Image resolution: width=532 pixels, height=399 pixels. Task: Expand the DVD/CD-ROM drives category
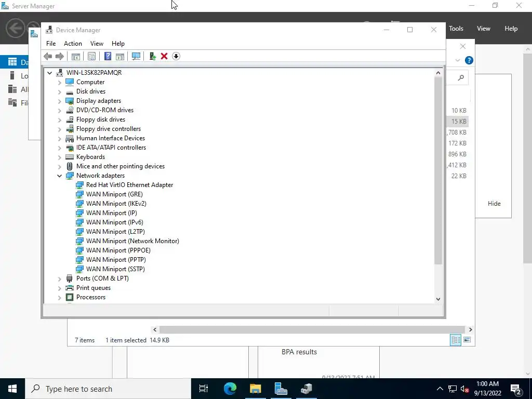[59, 110]
